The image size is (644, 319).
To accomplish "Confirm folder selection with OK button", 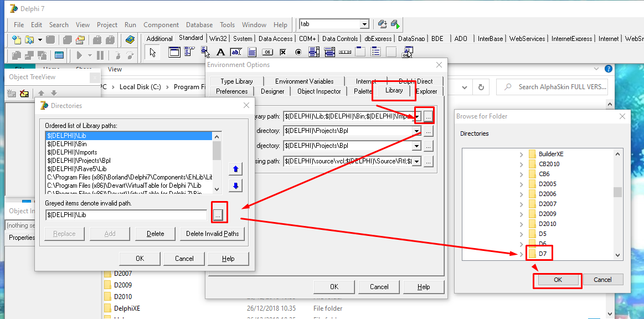I will 557,280.
